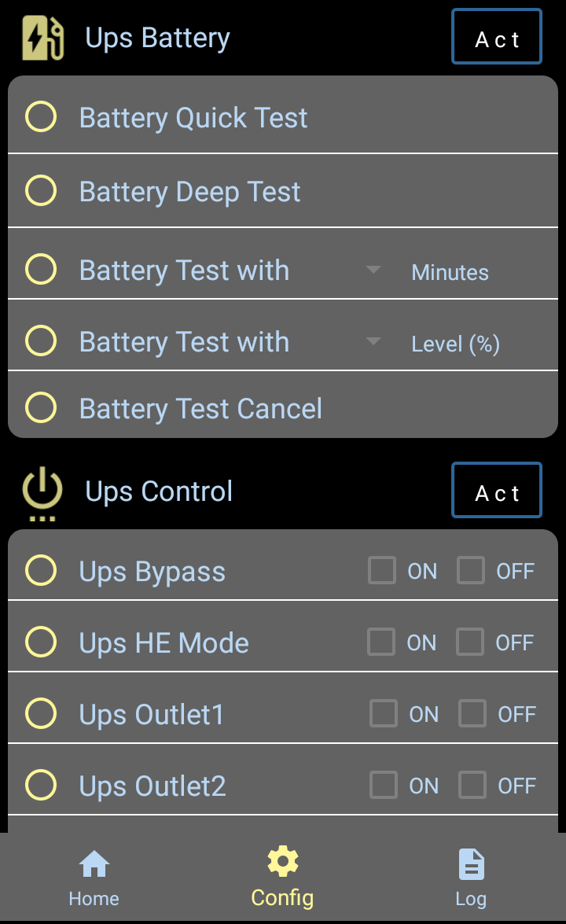Image resolution: width=566 pixels, height=924 pixels.
Task: Open the Minutes dropdown for battery test
Action: [x=373, y=271]
